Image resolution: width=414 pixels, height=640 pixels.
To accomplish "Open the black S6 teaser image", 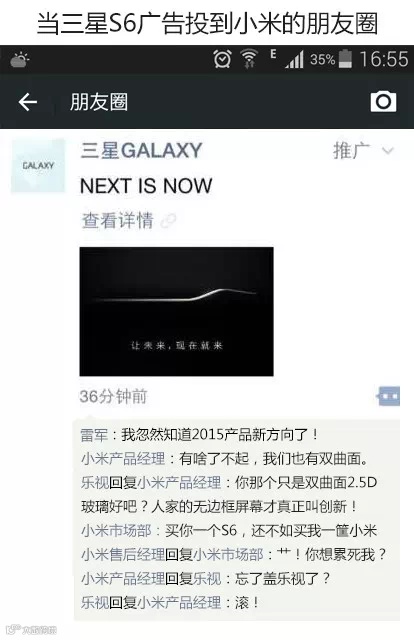I will 176,311.
